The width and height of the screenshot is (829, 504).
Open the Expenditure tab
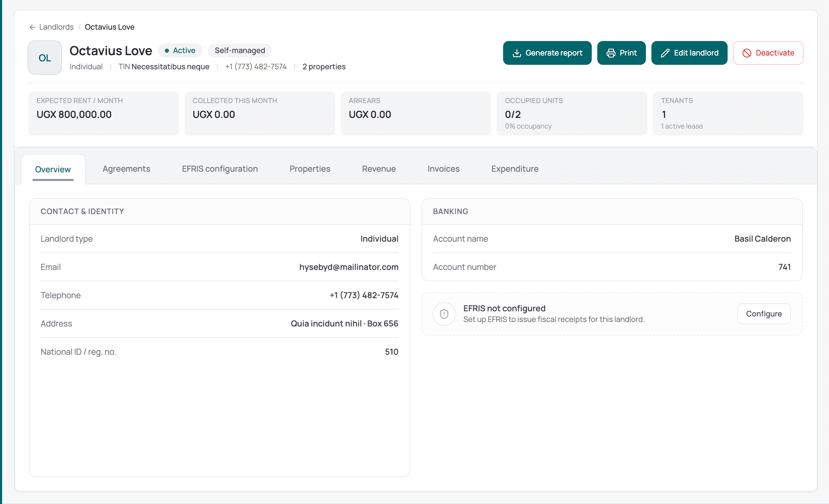515,169
